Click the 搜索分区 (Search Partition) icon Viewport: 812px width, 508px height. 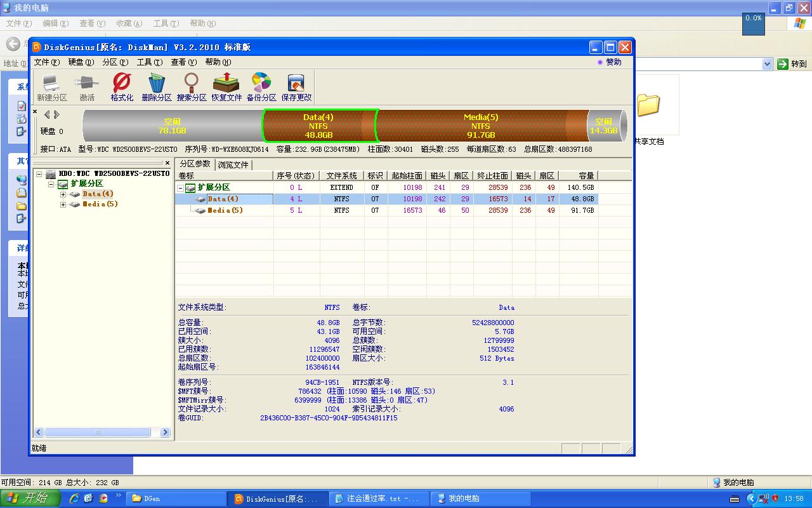pos(192,87)
